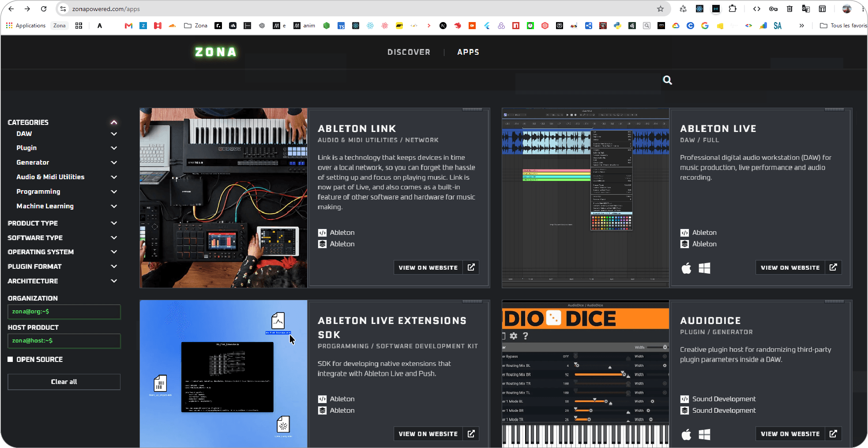Expand the Programming category
Screen dimensions: 868x448
[114, 192]
